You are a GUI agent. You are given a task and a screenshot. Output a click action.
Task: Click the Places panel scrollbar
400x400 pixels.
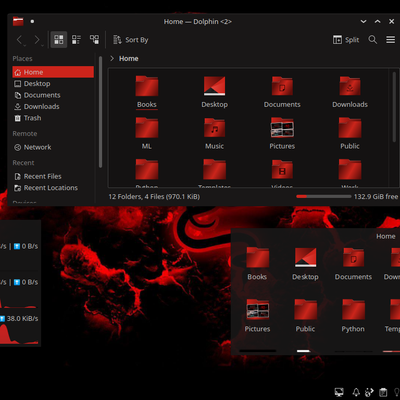[x=100, y=112]
